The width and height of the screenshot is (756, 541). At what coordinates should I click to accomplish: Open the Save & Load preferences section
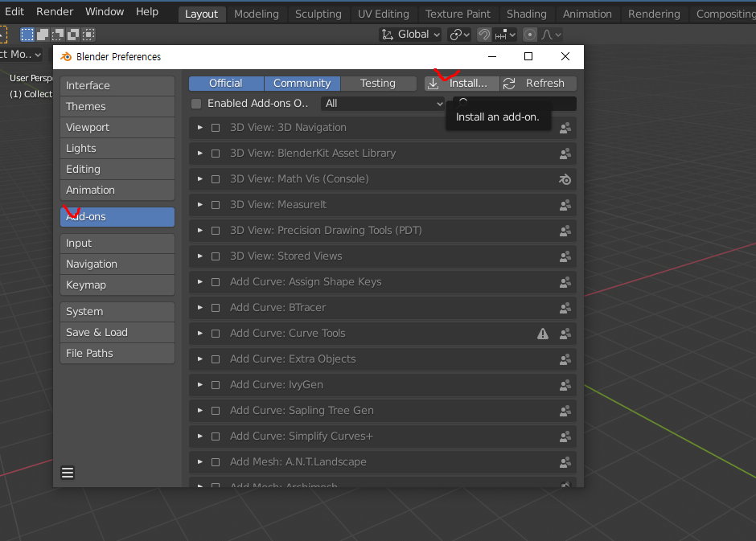[117, 333]
